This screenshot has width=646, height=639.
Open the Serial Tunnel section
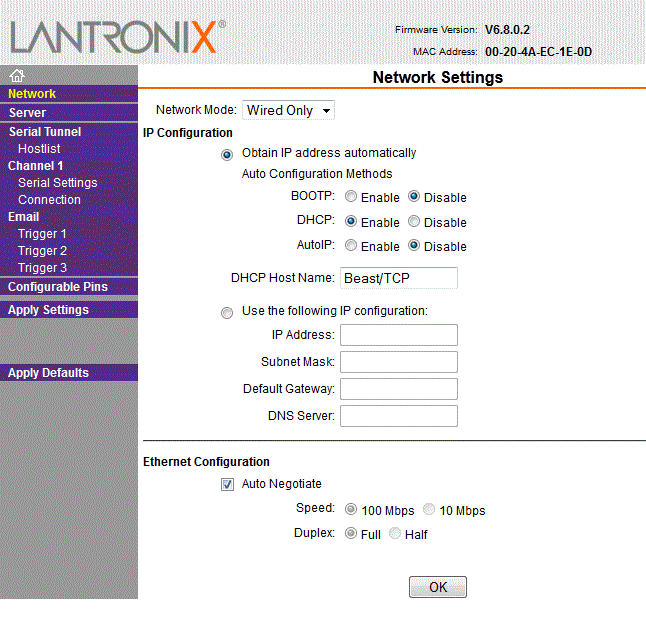coord(45,132)
